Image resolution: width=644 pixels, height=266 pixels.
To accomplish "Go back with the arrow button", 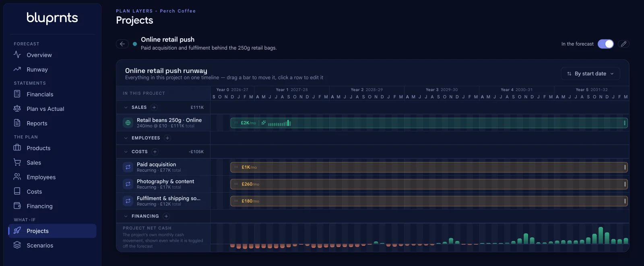I will [x=122, y=44].
